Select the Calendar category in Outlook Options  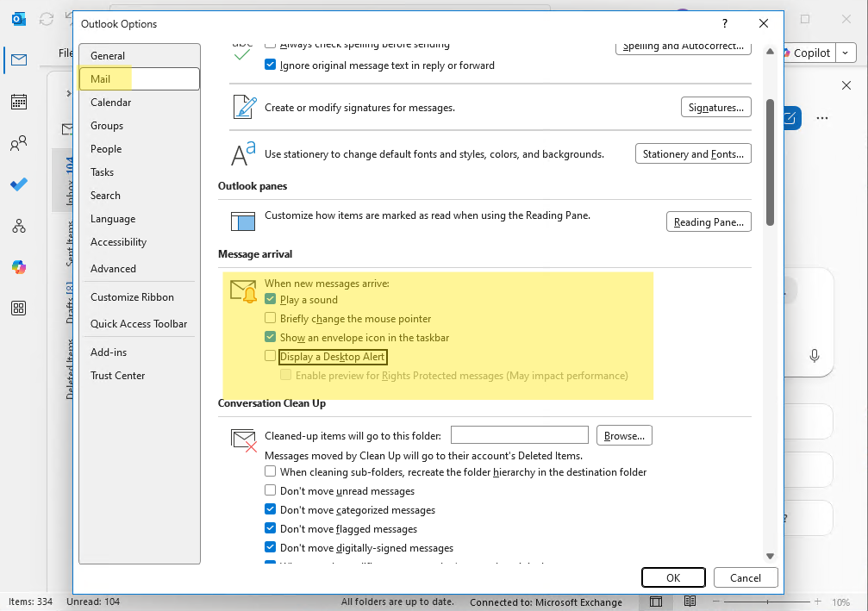click(x=111, y=103)
